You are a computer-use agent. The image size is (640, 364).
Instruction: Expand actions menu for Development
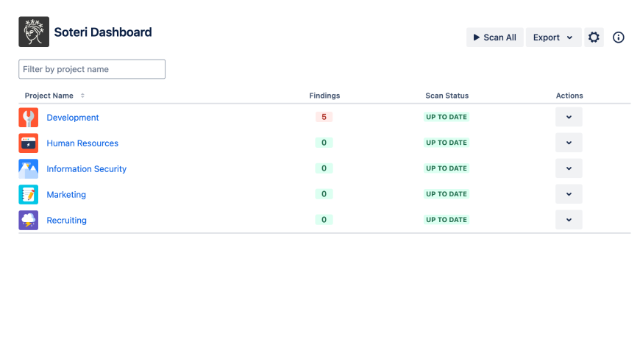(569, 117)
